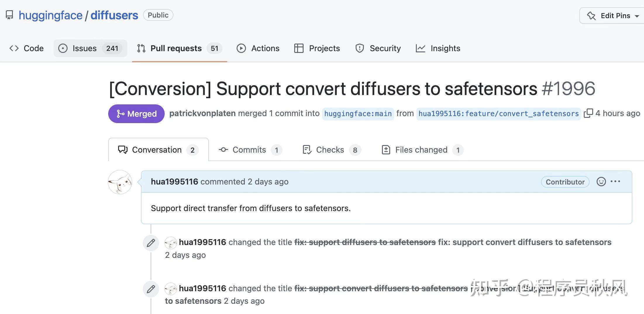Click the Issues count badge 241
The width and height of the screenshot is (644, 314).
click(112, 48)
